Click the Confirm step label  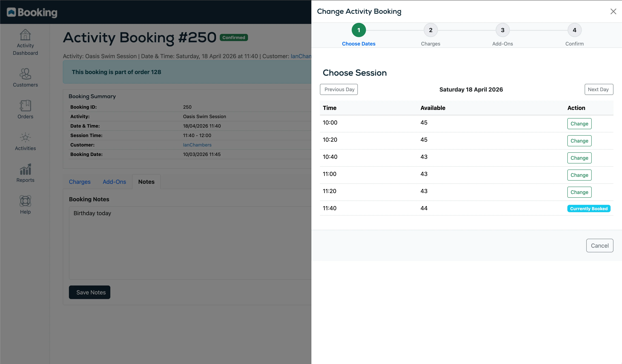(x=574, y=44)
